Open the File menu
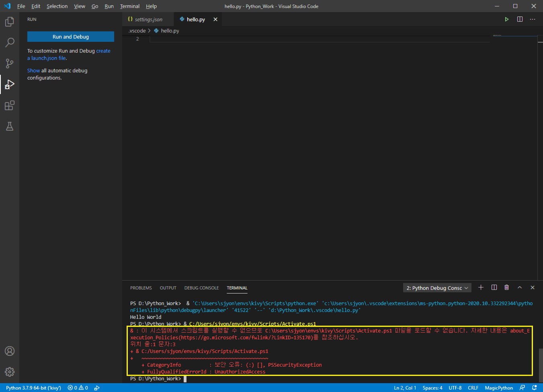Viewport: 543px width, 392px height. coord(21,6)
